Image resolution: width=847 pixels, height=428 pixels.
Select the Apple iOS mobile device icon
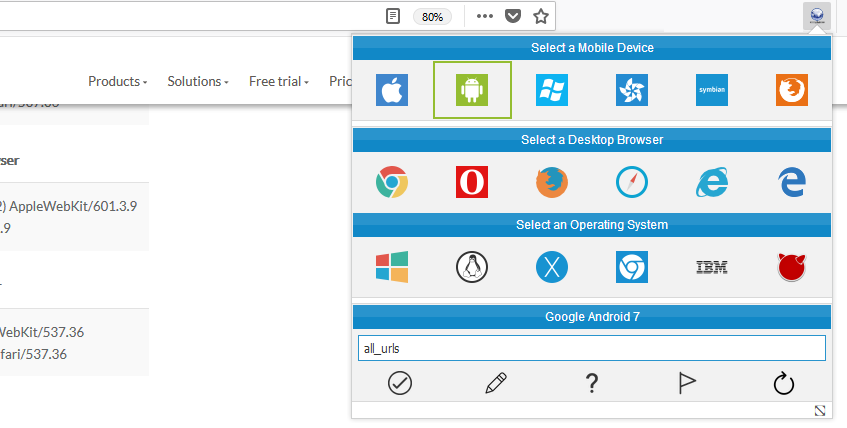(392, 90)
